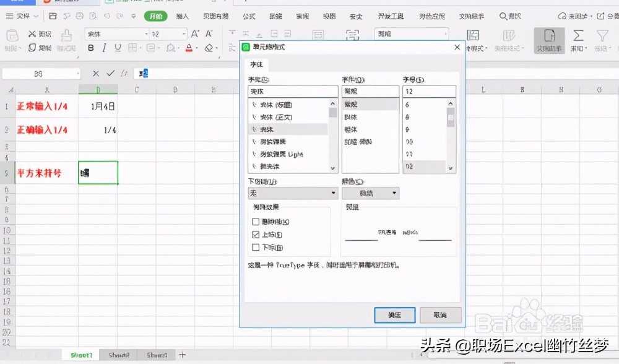
Task: Apply italic formatting from the toolbar
Action: coord(104,48)
